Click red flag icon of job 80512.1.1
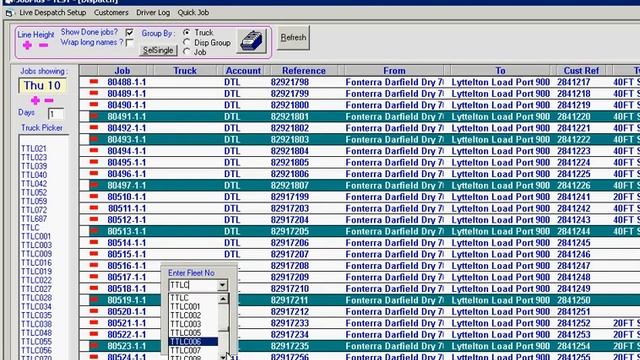Screen dimensions: 640x360 point(94,219)
